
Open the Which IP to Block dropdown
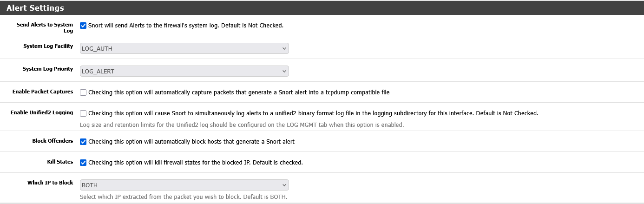pyautogui.click(x=184, y=185)
